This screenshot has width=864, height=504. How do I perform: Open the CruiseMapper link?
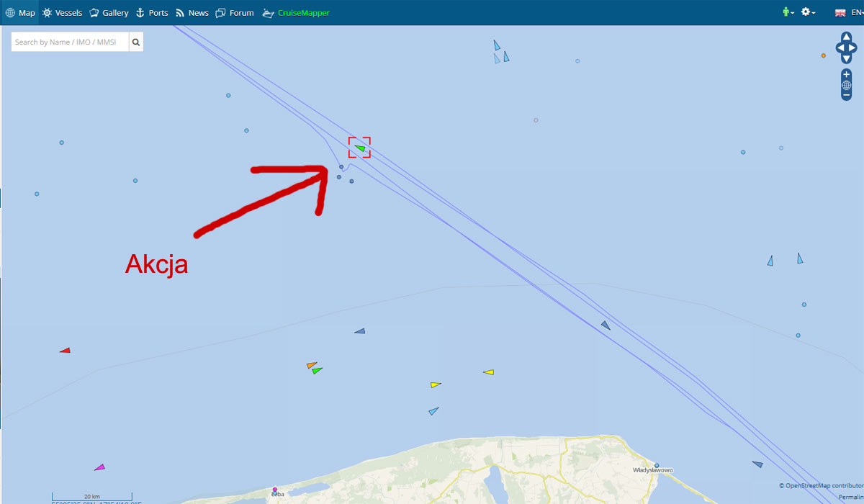pos(296,13)
